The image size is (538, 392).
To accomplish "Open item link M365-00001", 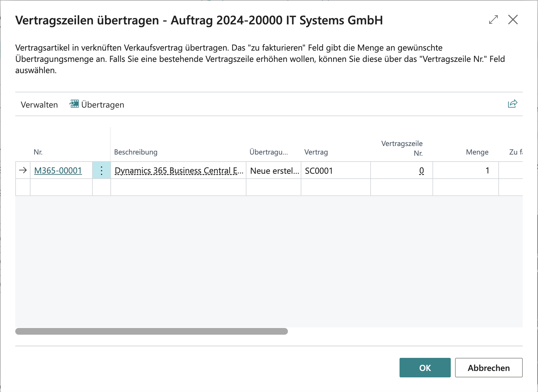I will 58,170.
